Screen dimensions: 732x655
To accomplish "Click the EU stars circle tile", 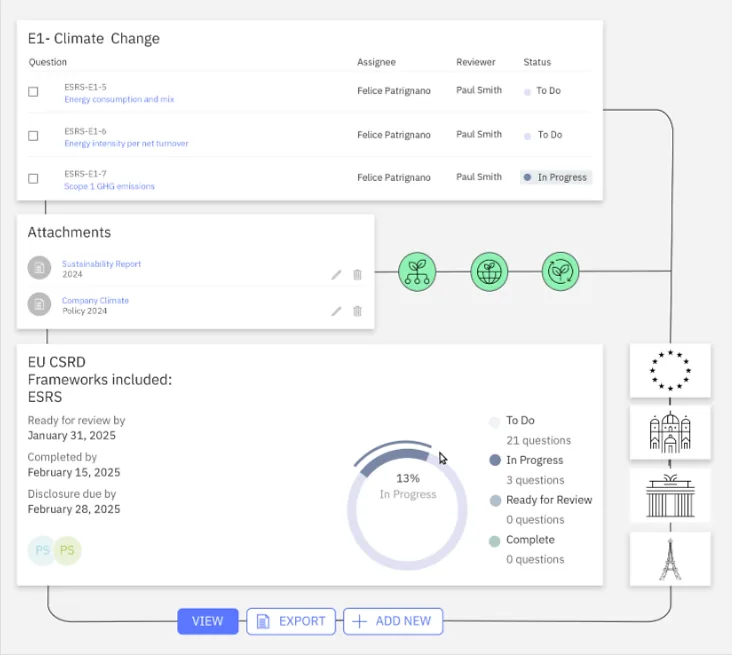I will 670,371.
